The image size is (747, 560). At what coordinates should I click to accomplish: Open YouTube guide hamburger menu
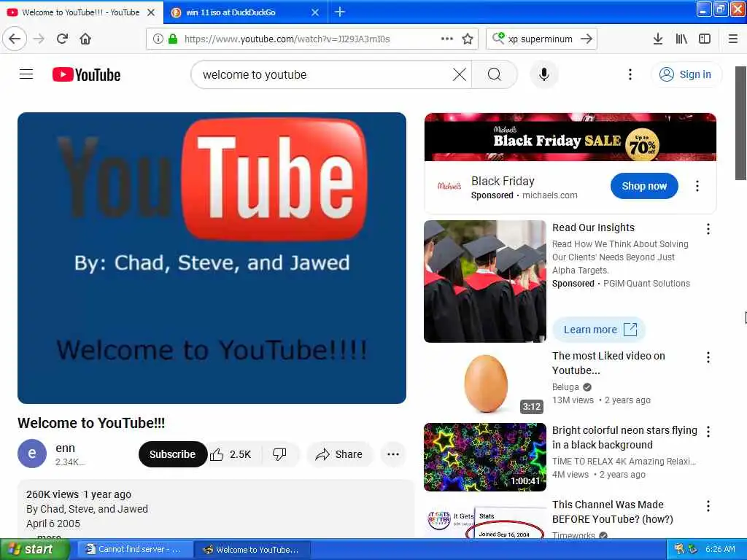pyautogui.click(x=26, y=74)
